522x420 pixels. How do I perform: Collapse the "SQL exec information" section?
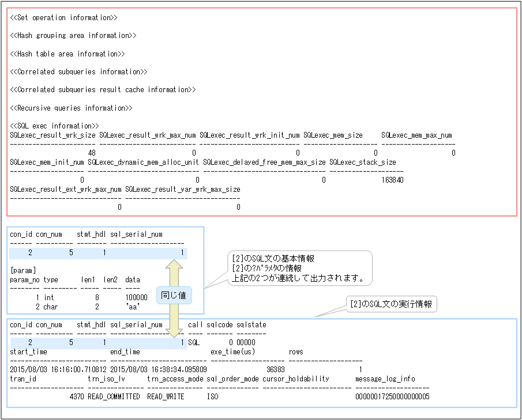pos(54,126)
